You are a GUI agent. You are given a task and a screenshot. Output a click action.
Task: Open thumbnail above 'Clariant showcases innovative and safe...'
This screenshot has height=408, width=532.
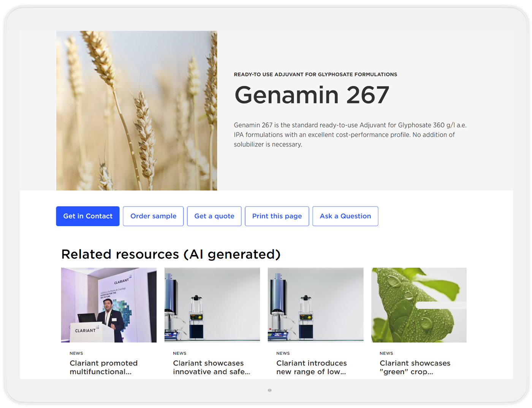(212, 305)
